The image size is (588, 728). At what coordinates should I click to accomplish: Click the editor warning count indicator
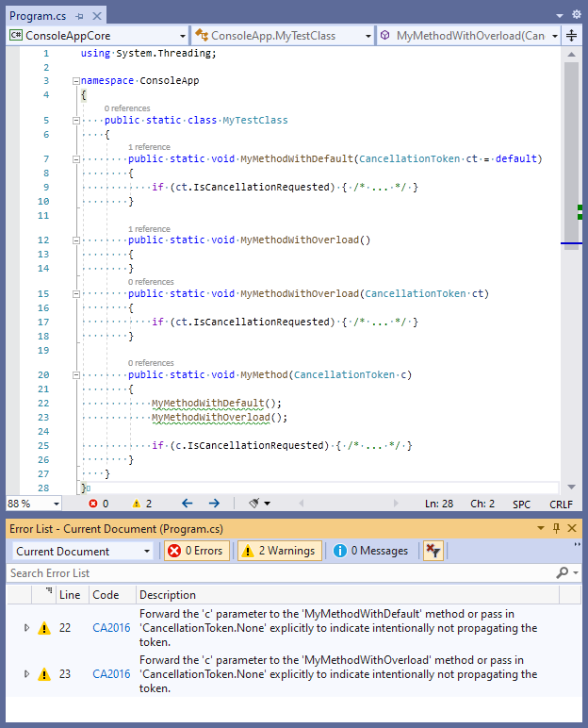142,504
